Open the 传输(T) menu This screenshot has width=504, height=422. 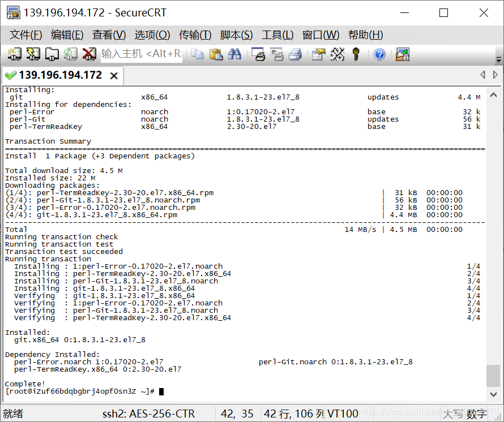pos(195,35)
